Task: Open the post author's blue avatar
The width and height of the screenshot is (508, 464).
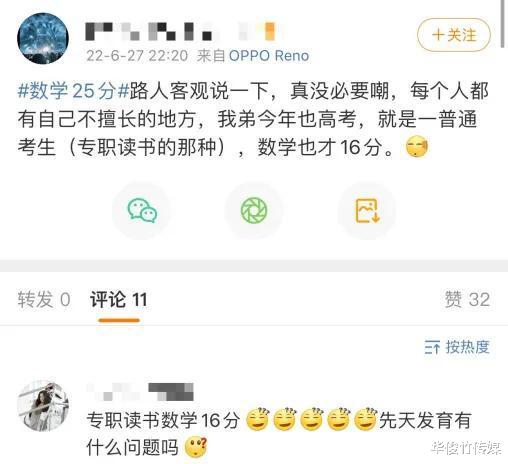Action: coord(43,38)
